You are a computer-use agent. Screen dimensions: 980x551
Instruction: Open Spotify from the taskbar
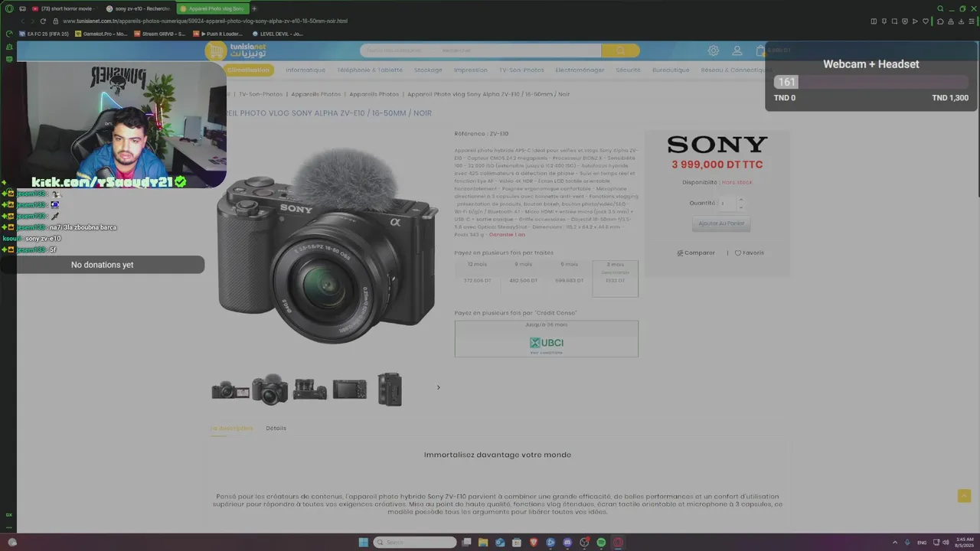pyautogui.click(x=601, y=542)
